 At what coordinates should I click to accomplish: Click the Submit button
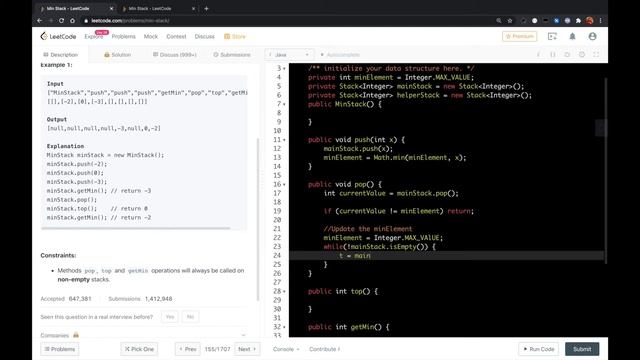[582, 349]
